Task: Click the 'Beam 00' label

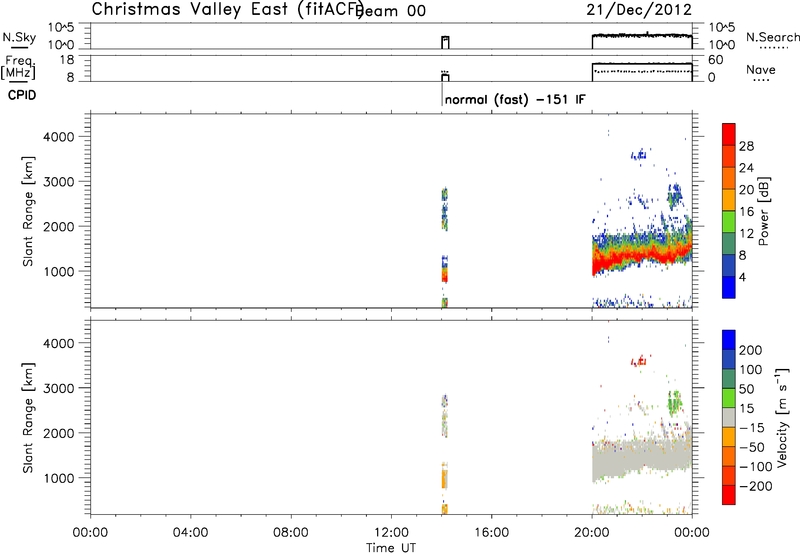Action: click(x=390, y=11)
